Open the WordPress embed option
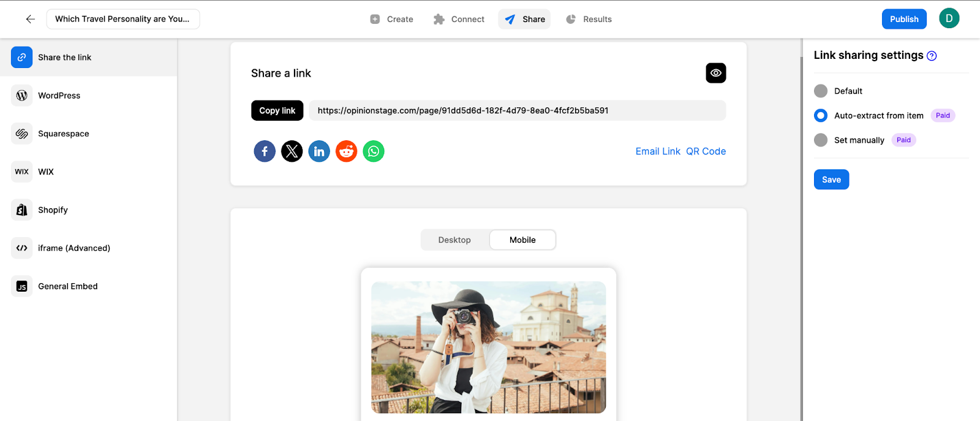 point(59,96)
